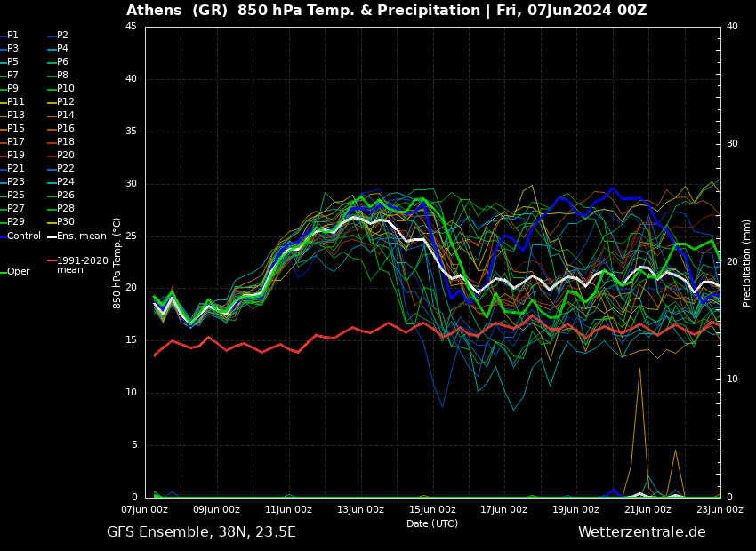Viewport: 756px width, 551px height.
Task: Click the 13Jun 00z date tick label
Action: (360, 510)
